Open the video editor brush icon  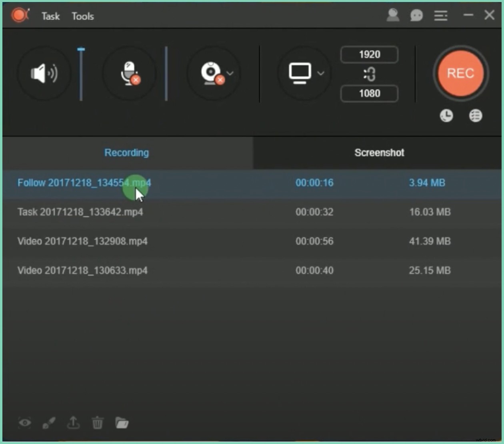pyautogui.click(x=49, y=422)
